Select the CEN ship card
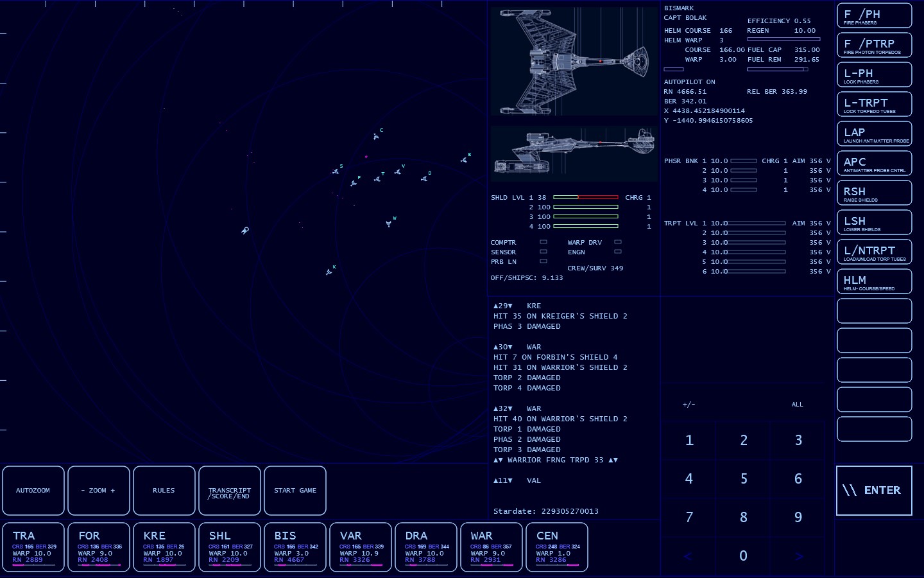This screenshot has width=924, height=578. (x=557, y=547)
